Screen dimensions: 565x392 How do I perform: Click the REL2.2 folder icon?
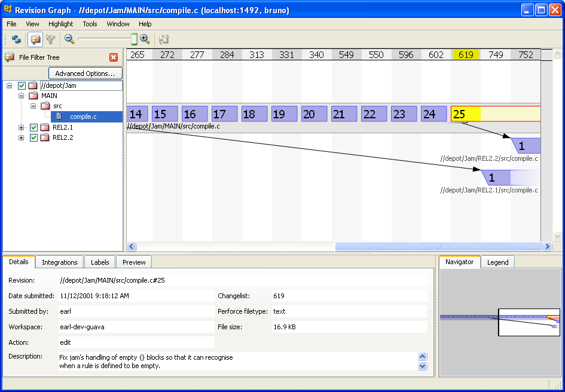[x=44, y=137]
